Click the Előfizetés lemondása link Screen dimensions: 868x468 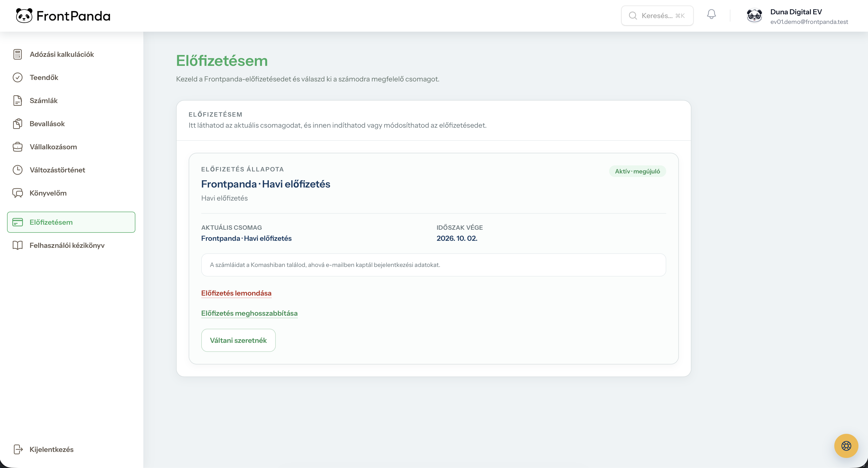click(236, 293)
